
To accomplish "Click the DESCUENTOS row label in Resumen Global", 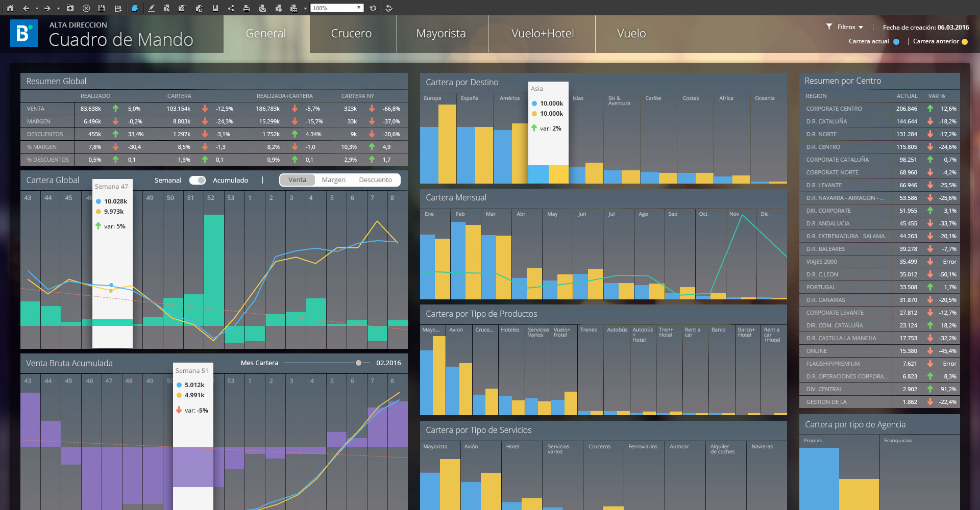I will 45,134.
